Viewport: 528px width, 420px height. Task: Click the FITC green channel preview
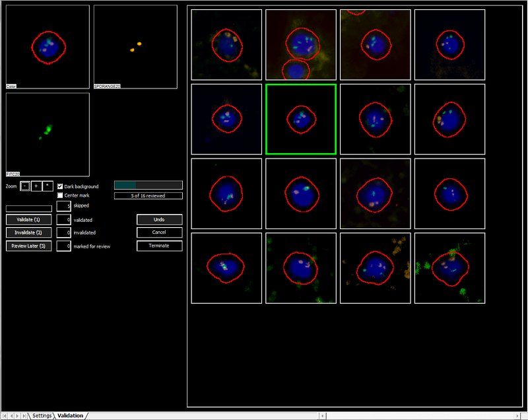[48, 135]
